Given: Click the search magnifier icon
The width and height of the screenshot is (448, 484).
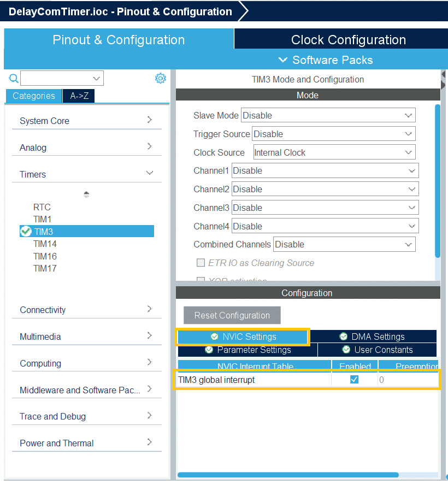Looking at the screenshot, I should pyautogui.click(x=14, y=78).
